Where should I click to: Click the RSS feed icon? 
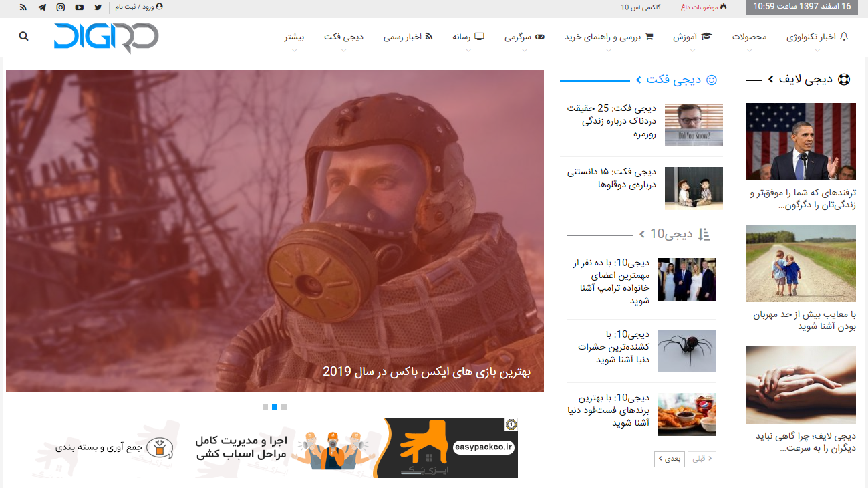[23, 7]
